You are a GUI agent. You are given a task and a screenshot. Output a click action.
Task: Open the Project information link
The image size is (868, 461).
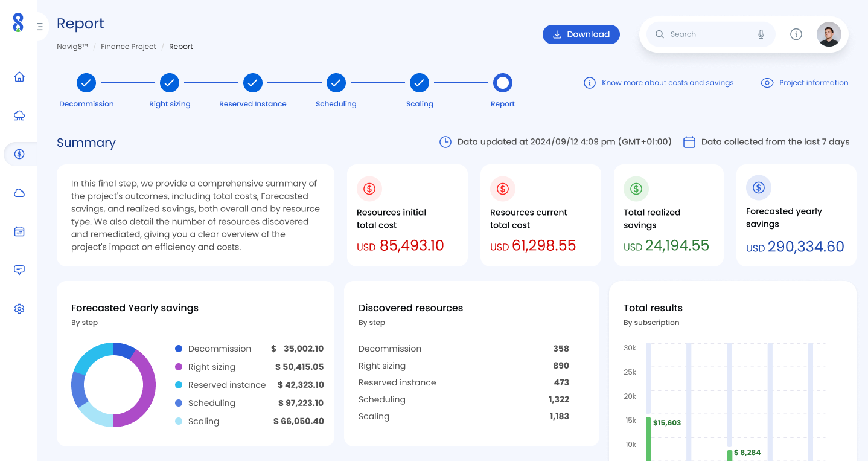pyautogui.click(x=813, y=83)
